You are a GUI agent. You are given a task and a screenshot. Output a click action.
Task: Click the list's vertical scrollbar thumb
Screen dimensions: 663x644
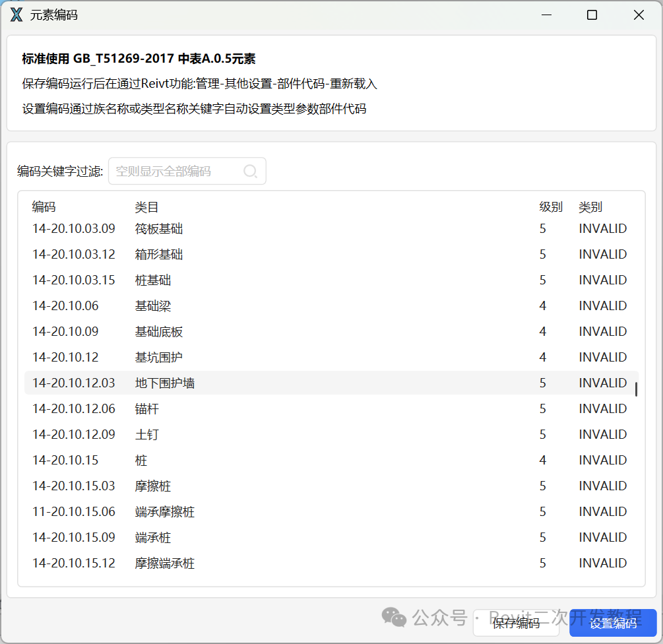(x=636, y=389)
